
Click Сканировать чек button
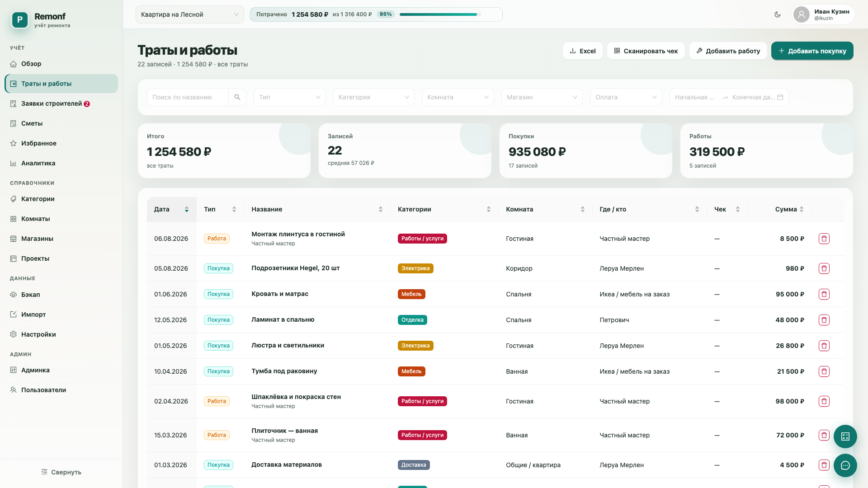646,51
